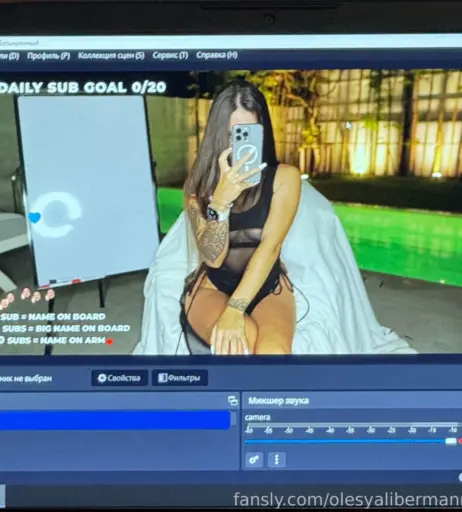Select the blue highlighted list row
This screenshot has height=512, width=462.
(x=115, y=420)
